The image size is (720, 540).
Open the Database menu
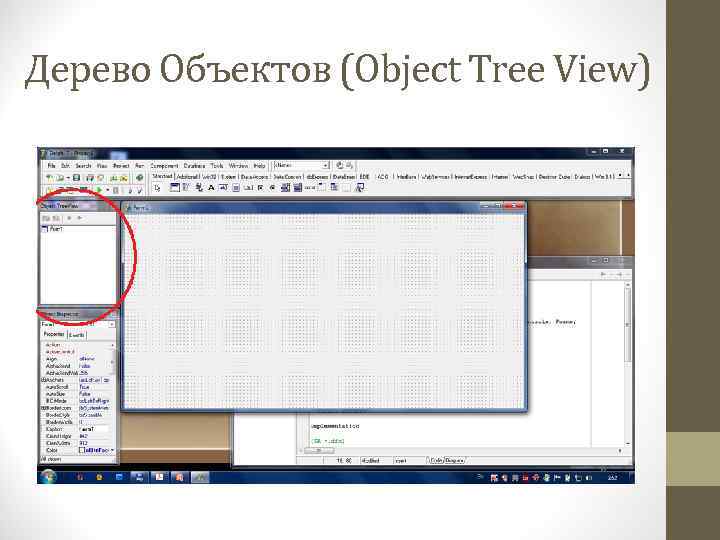194,166
